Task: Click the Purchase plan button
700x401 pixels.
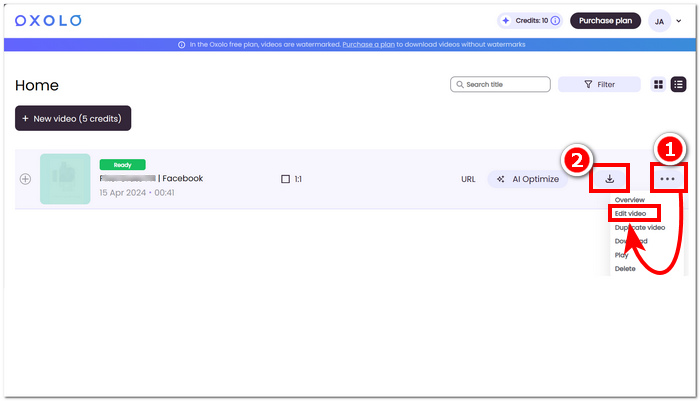Action: [605, 21]
